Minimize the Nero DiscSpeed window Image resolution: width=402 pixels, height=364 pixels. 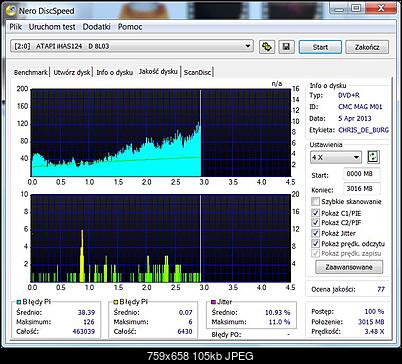pyautogui.click(x=339, y=8)
